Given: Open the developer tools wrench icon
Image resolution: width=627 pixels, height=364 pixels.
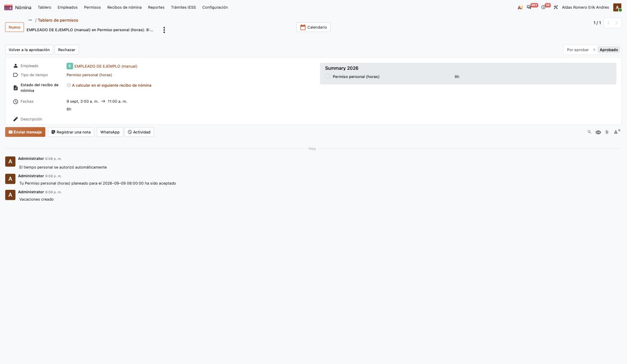Looking at the screenshot, I should click(x=555, y=7).
